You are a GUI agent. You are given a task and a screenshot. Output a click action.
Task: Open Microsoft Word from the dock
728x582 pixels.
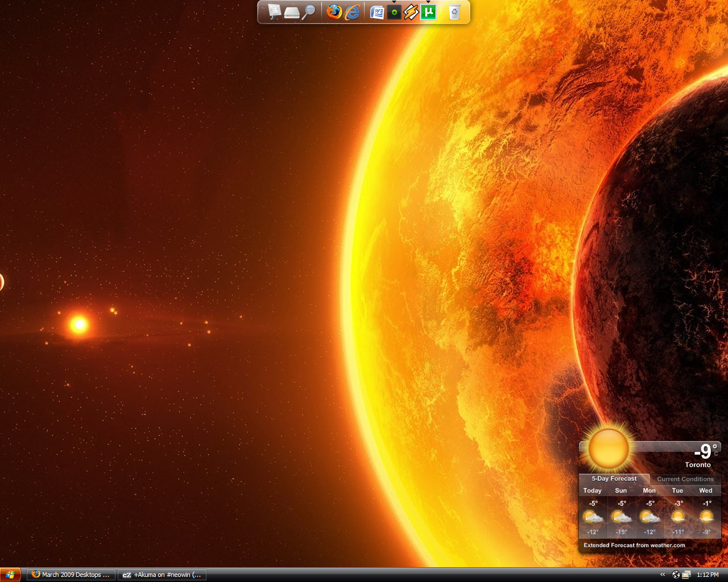377,12
